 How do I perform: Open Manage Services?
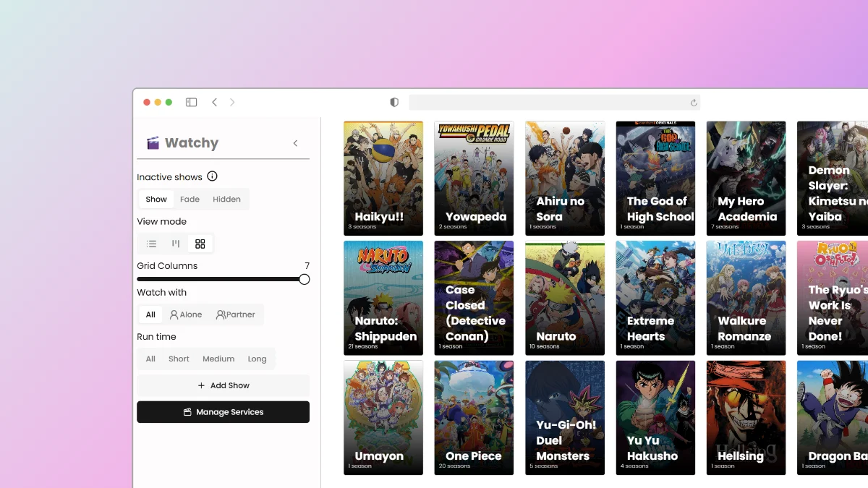223,412
